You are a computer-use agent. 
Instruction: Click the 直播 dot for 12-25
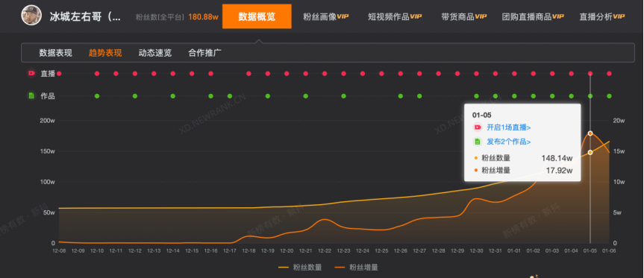pyautogui.click(x=381, y=74)
